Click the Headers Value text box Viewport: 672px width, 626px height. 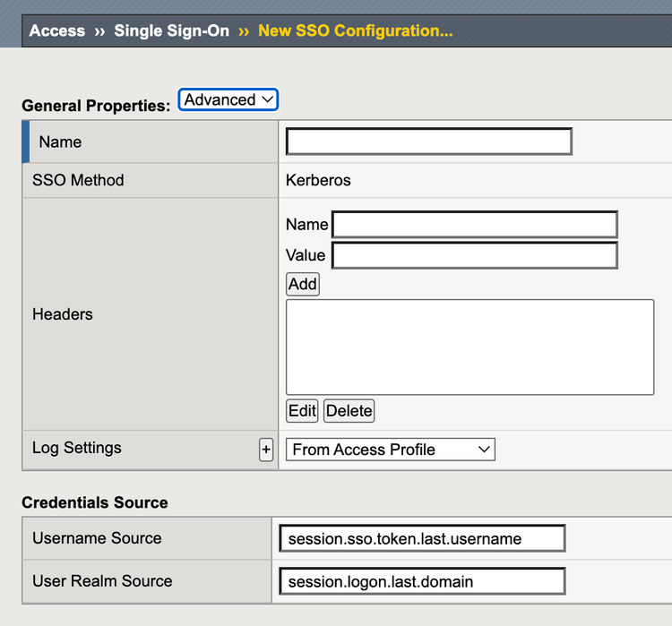[474, 255]
